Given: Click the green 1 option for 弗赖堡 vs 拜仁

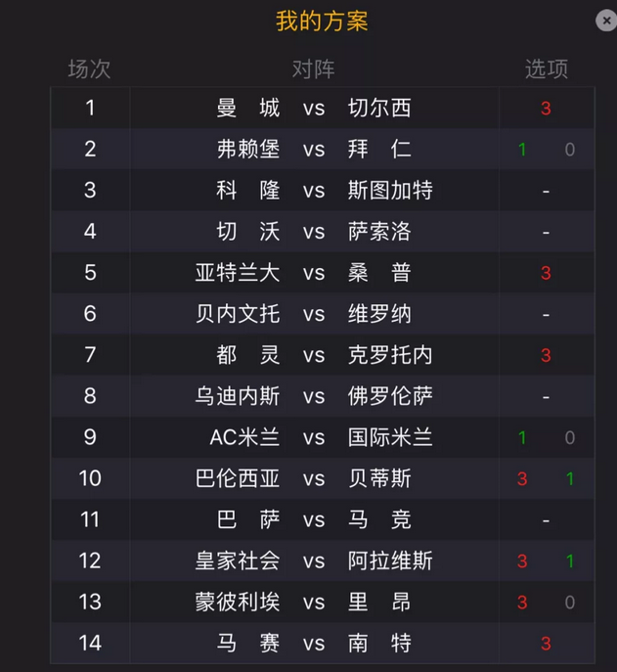Looking at the screenshot, I should tap(522, 150).
